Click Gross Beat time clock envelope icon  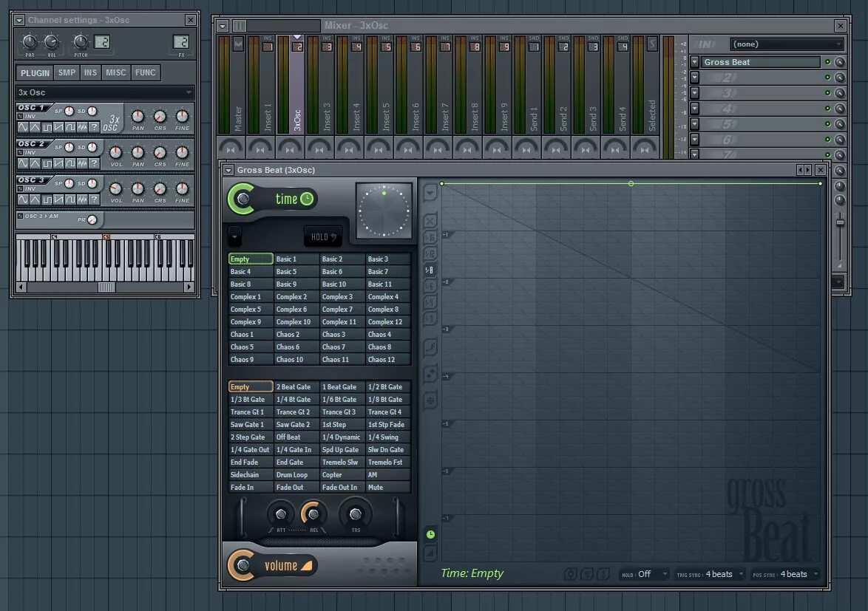(430, 534)
